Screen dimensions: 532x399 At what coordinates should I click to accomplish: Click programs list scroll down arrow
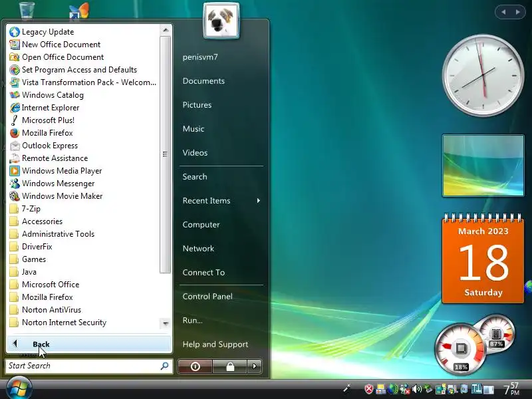click(165, 323)
